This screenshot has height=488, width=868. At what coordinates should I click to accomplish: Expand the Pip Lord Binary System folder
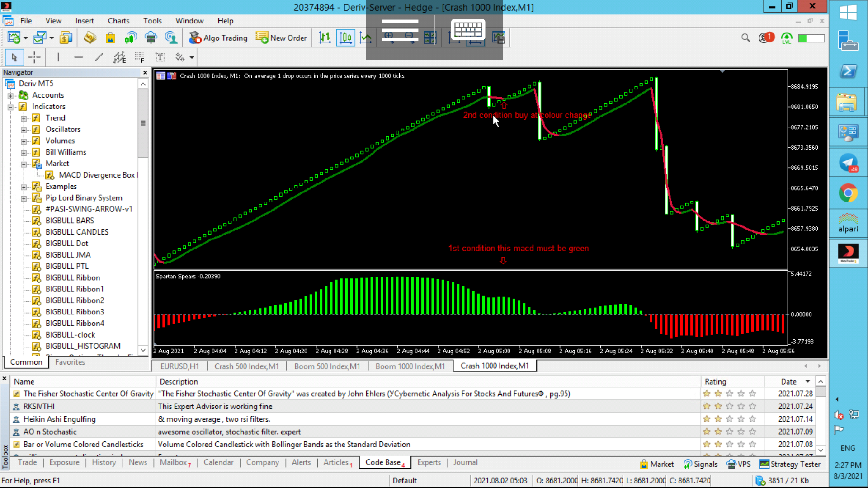[x=24, y=198]
